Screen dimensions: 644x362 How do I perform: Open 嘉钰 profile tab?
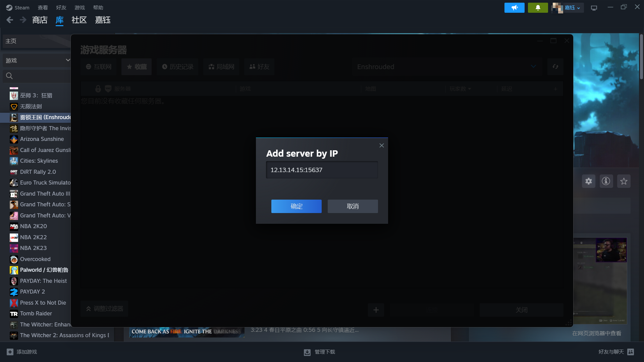tap(103, 20)
